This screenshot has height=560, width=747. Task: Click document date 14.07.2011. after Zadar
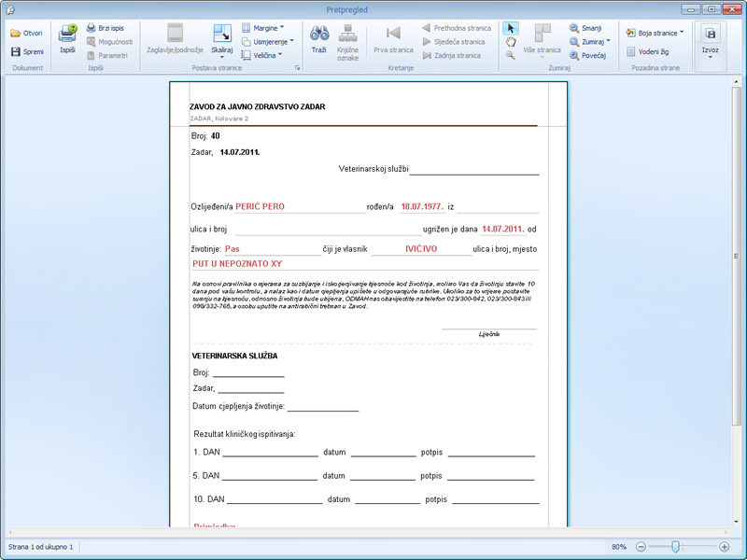(240, 152)
